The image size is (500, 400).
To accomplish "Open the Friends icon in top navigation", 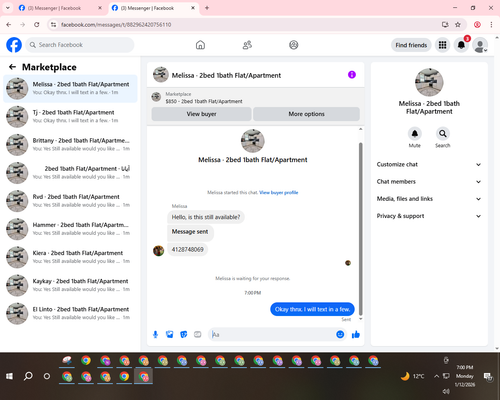I will click(247, 45).
